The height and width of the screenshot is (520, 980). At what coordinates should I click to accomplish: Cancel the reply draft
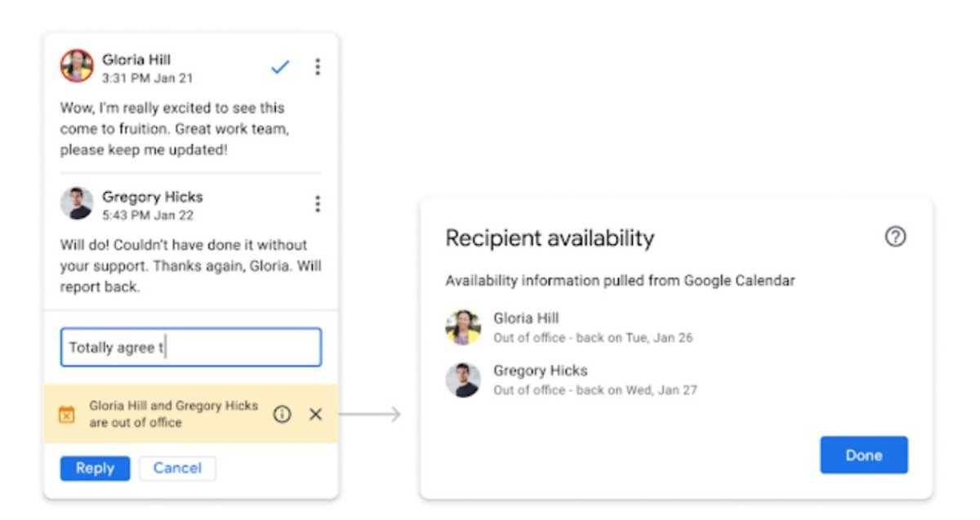coord(177,469)
